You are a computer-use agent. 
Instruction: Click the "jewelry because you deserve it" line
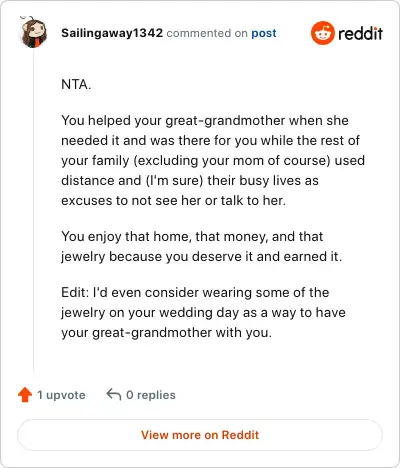pyautogui.click(x=201, y=257)
